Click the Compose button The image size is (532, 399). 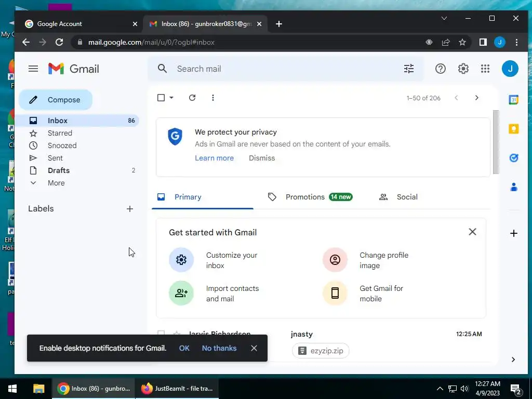[x=56, y=100]
